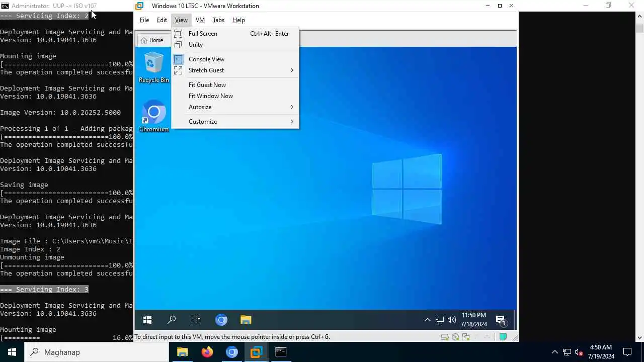Click the guest volume speaker icon
Image resolution: width=644 pixels, height=362 pixels.
tap(452, 320)
